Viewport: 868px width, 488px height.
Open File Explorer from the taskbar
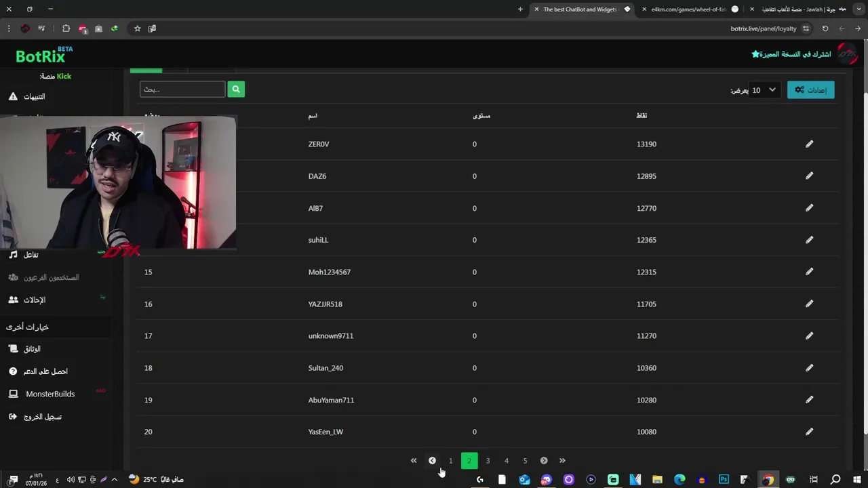[x=657, y=480]
